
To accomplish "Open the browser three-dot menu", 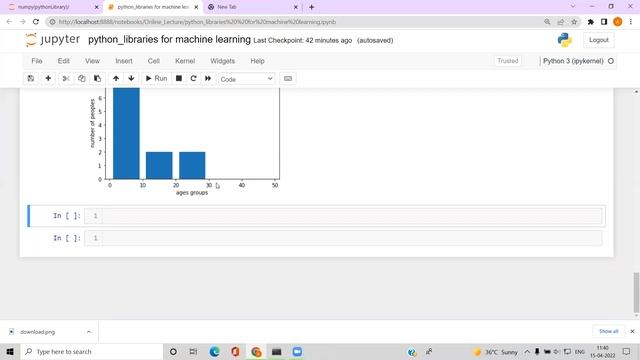I will 631,22.
